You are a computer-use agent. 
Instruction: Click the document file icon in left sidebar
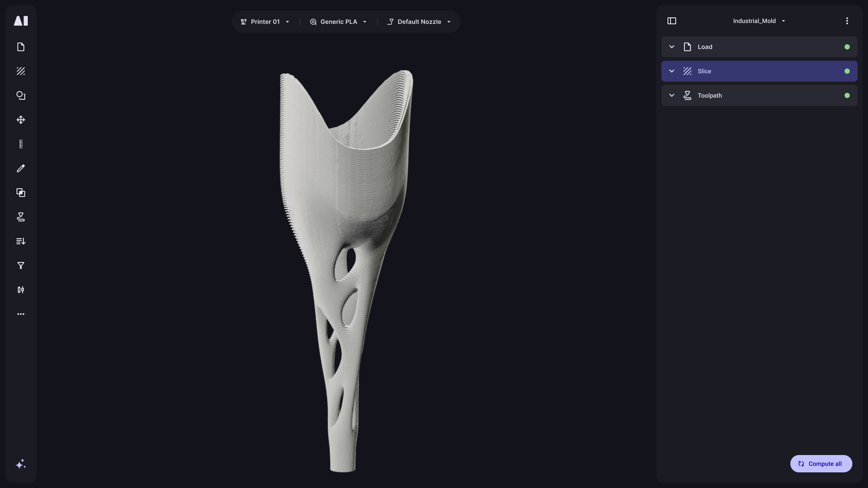click(21, 47)
